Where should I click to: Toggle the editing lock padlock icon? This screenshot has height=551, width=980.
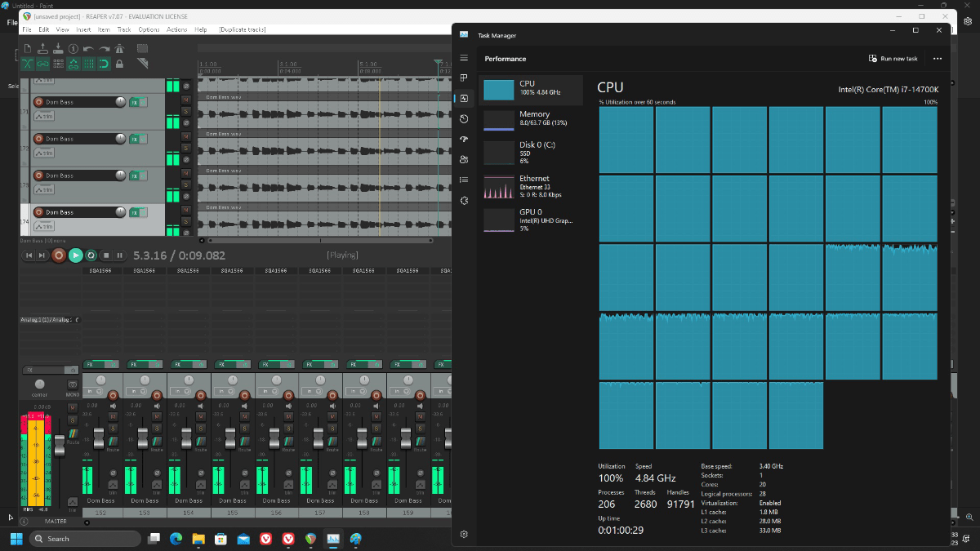pos(119,63)
